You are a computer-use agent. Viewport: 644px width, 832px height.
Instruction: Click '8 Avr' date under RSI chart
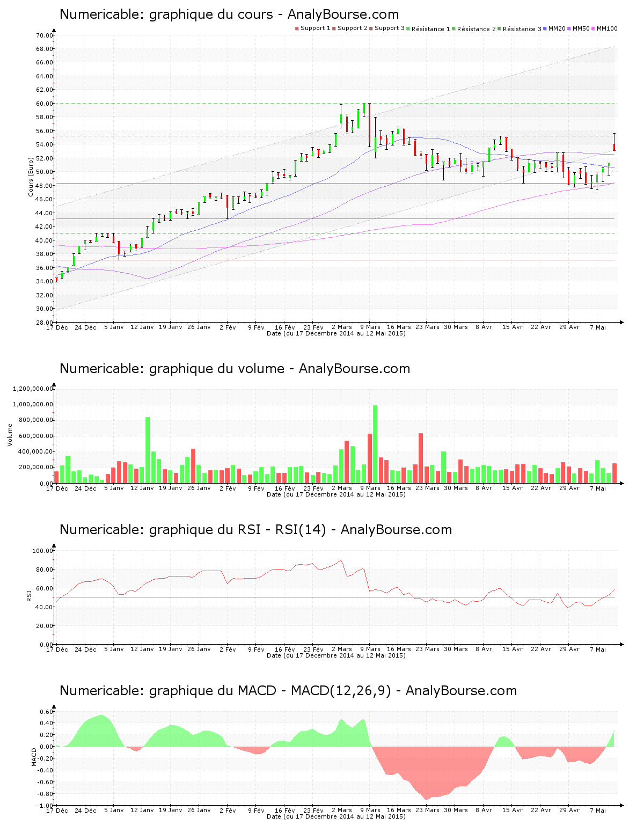tap(484, 649)
